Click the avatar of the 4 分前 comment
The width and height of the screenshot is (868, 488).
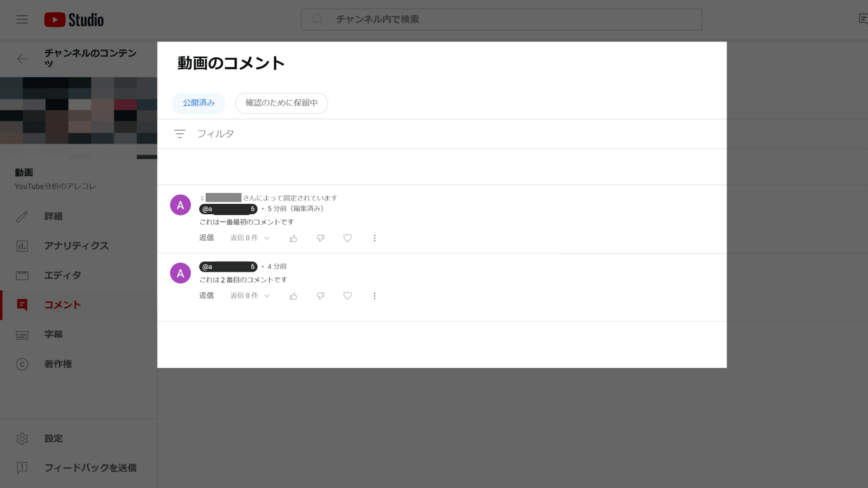pyautogui.click(x=180, y=273)
